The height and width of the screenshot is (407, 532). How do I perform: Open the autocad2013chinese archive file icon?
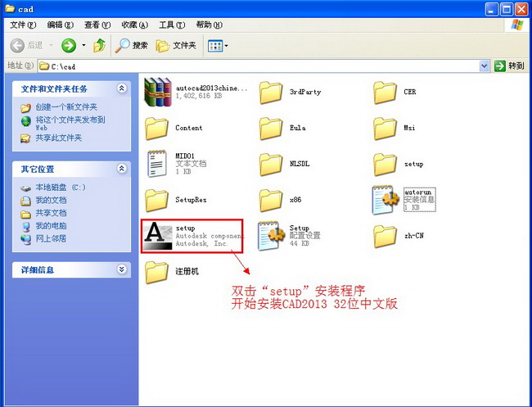point(157,92)
